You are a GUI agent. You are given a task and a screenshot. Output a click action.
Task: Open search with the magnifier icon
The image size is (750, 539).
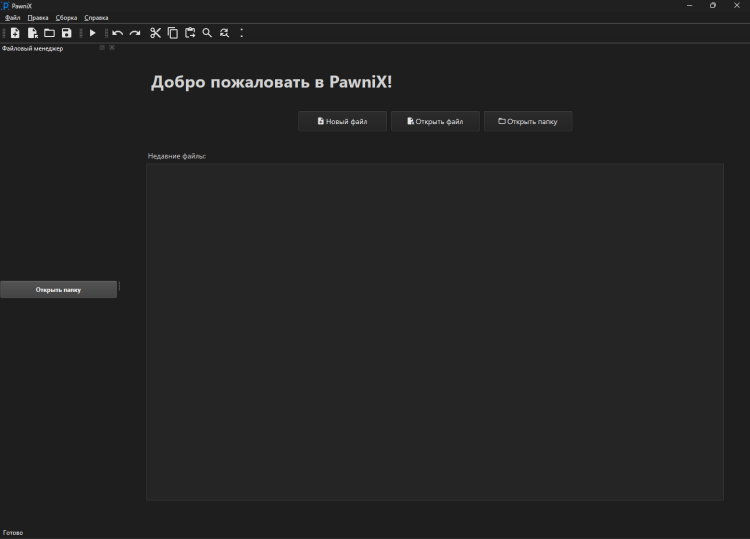point(207,33)
